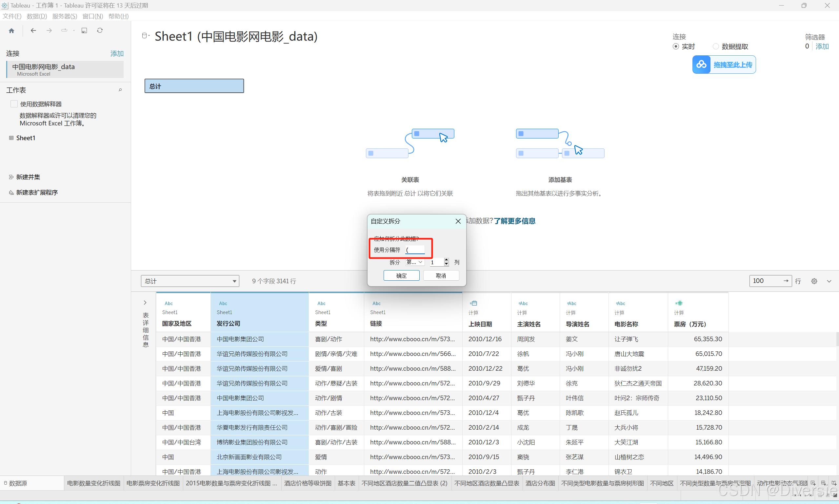
Task: Open the 拆分 position dropdown in dialog
Action: 414,262
